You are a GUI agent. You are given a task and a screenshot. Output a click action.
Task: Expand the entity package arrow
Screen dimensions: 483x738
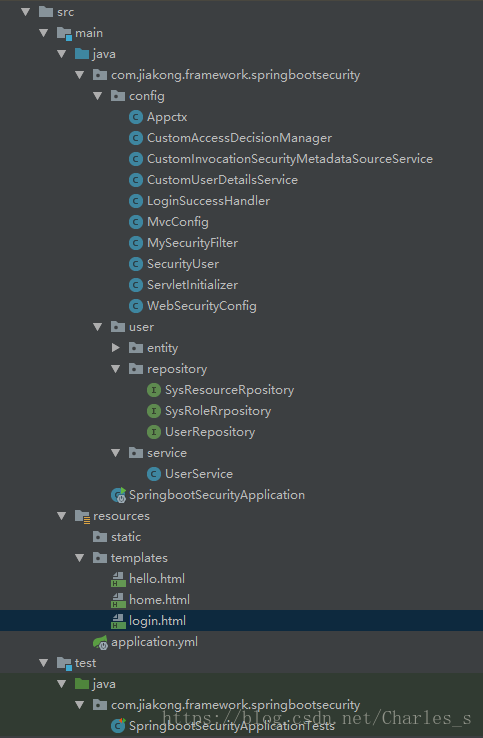click(116, 348)
